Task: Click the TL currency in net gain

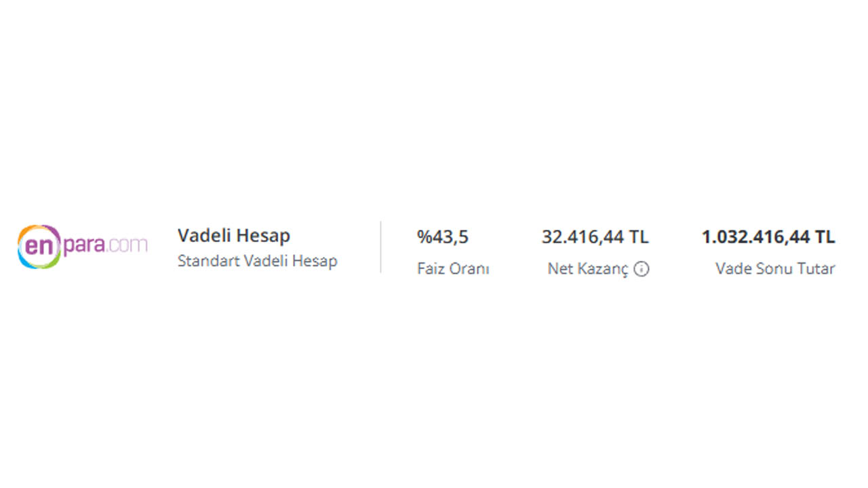Action: click(x=639, y=237)
